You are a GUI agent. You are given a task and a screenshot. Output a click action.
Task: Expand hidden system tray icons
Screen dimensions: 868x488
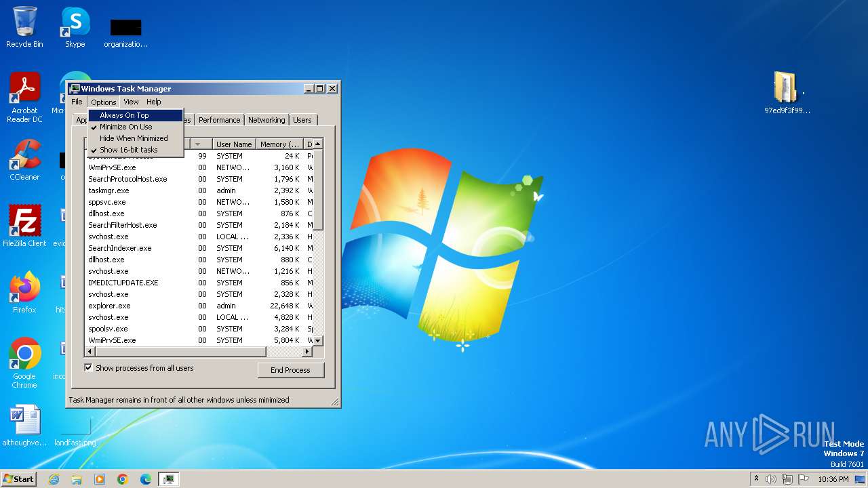[756, 479]
